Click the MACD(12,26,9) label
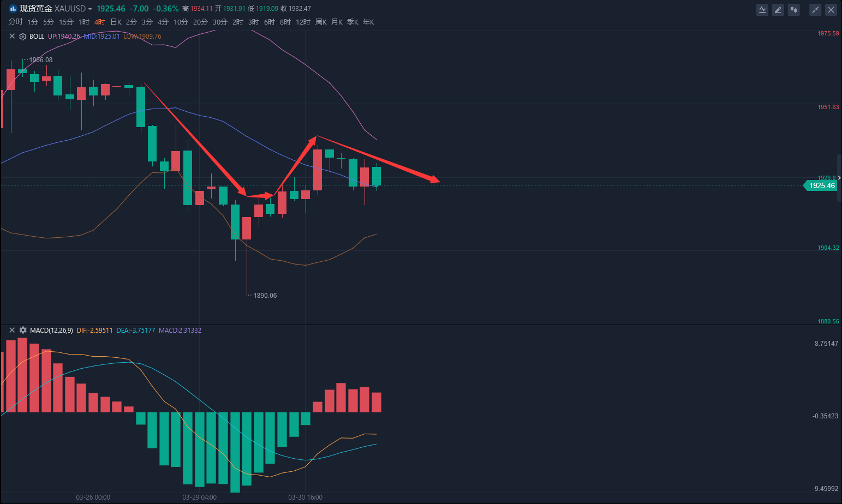The width and height of the screenshot is (842, 504). coord(51,331)
